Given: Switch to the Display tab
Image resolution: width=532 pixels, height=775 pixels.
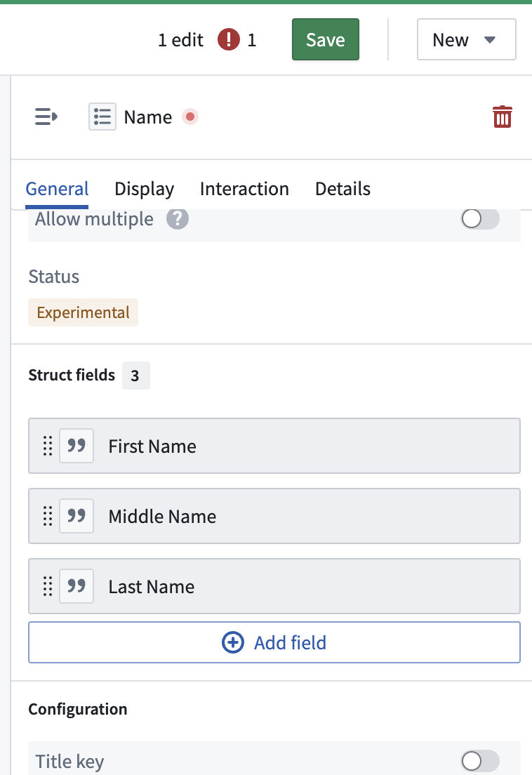Looking at the screenshot, I should tap(145, 189).
